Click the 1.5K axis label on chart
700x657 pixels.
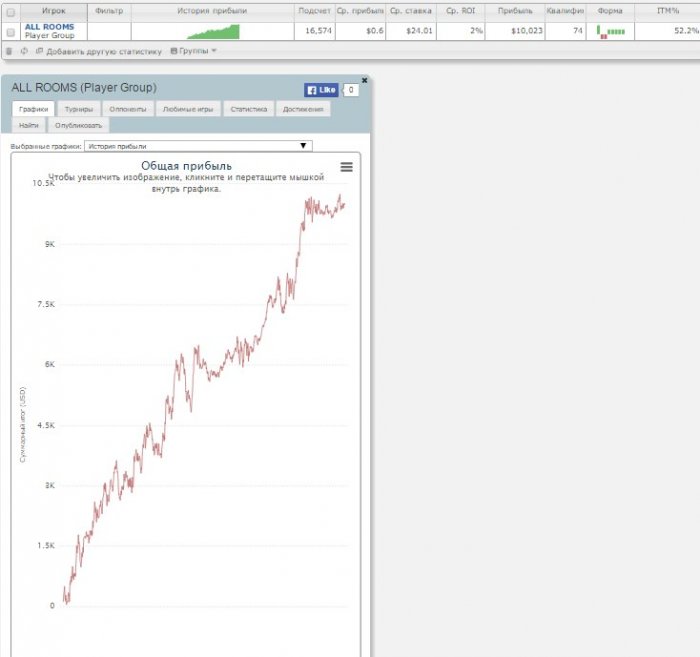pyautogui.click(x=46, y=545)
